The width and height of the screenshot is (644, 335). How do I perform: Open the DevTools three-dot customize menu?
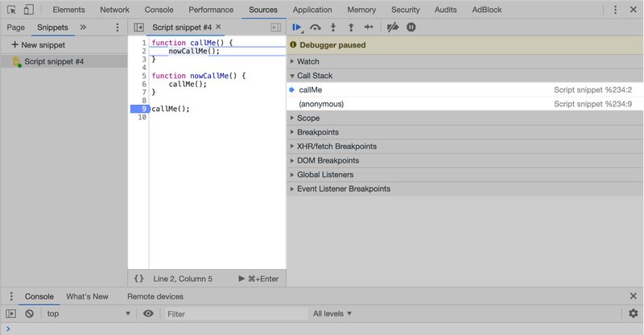click(615, 10)
